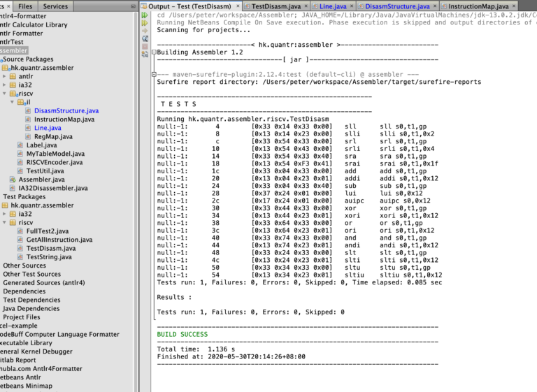Expand the ia32 test package

(4, 214)
